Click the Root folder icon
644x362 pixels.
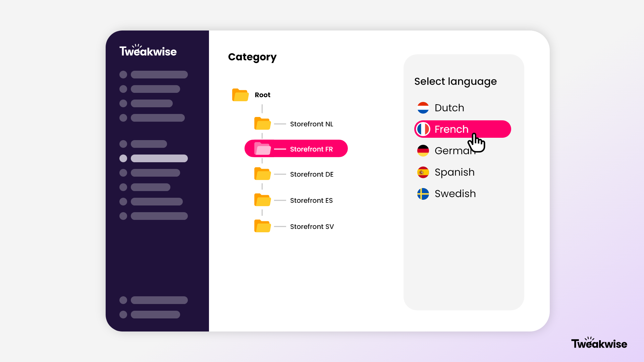(240, 95)
